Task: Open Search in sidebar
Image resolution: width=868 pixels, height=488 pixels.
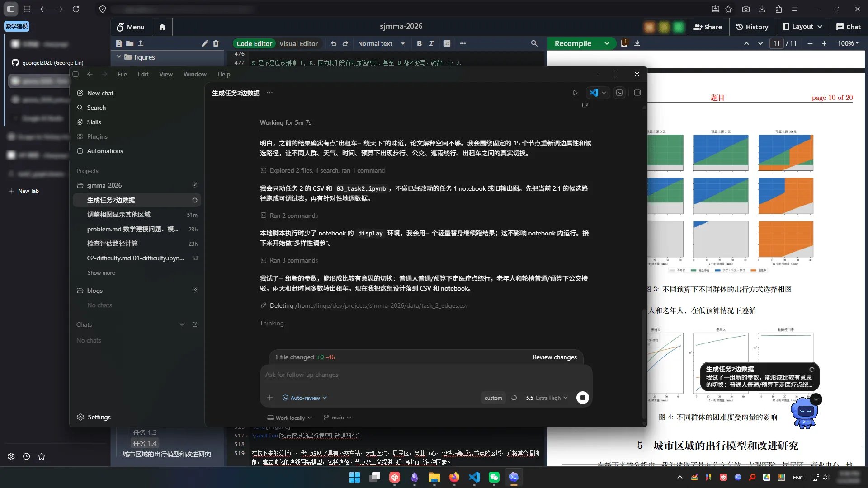Action: (137, 108)
